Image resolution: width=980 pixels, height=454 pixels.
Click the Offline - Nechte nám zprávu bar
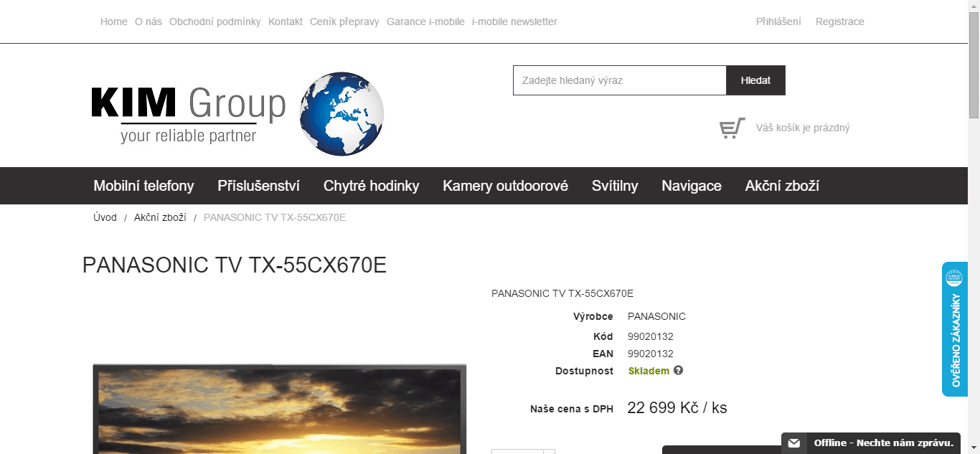[x=871, y=443]
